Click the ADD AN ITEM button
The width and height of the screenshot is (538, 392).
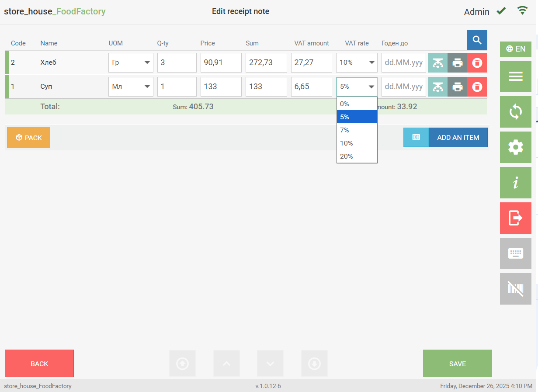(458, 138)
